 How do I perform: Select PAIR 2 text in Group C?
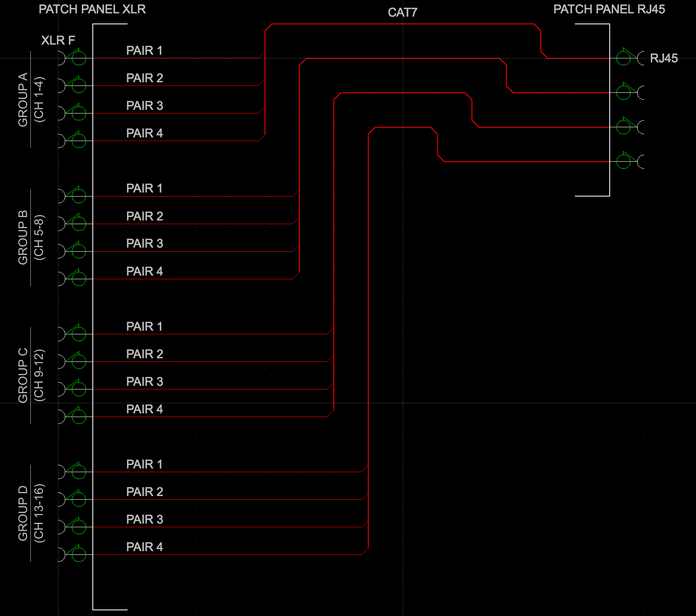144,354
